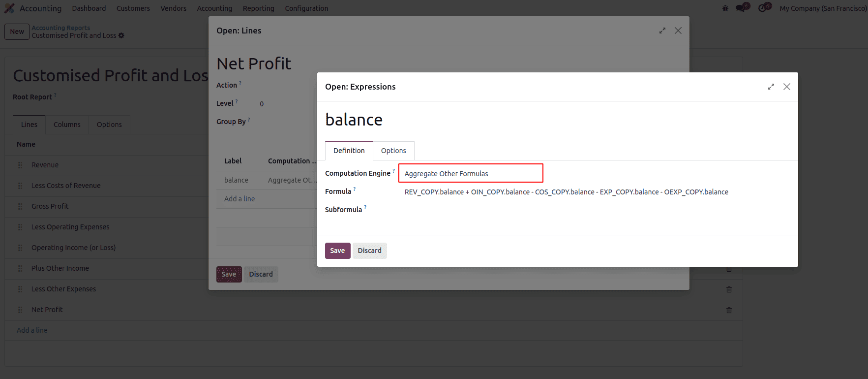Grab the drag handle of the Revenue row
This screenshot has width=868, height=379.
(20, 165)
